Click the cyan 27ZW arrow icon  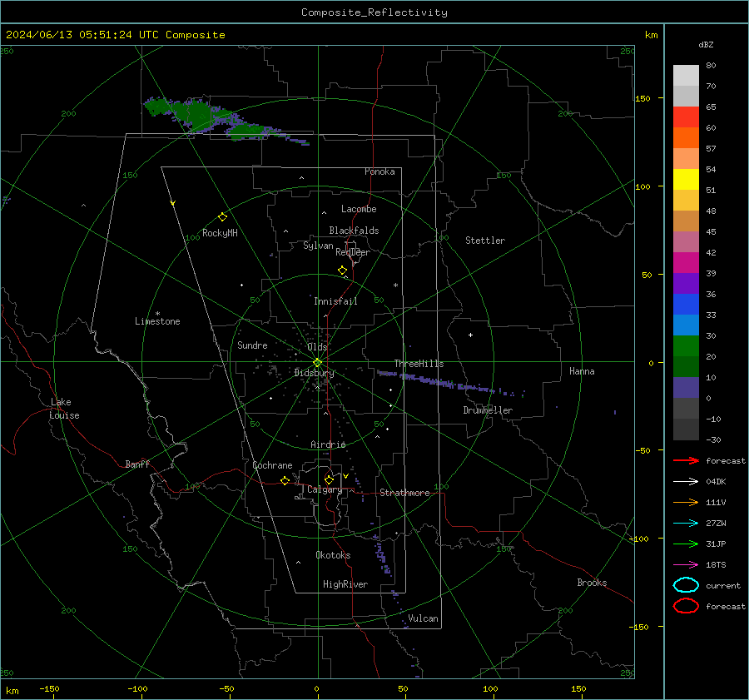[x=686, y=524]
